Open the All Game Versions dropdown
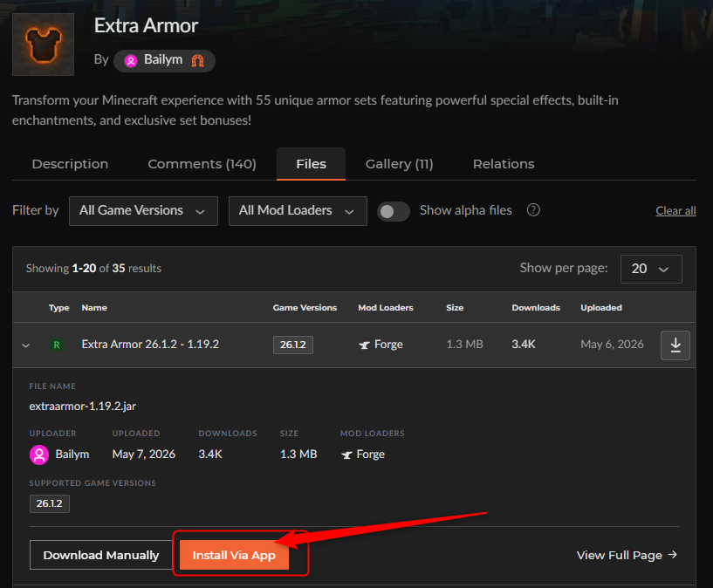Image resolution: width=713 pixels, height=588 pixels. [143, 211]
